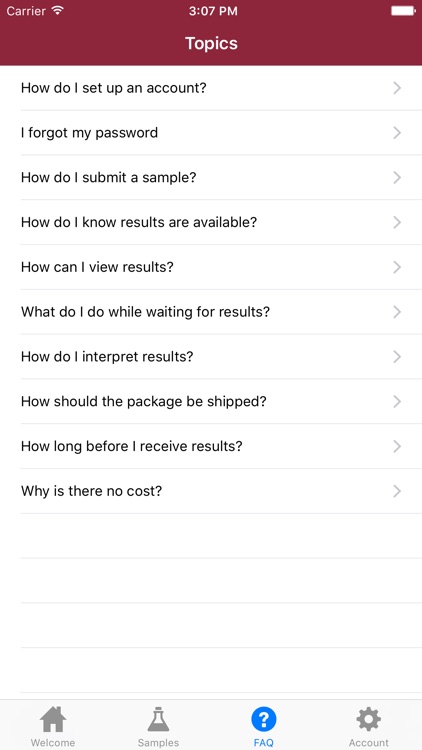Screen dimensions: 422x750
Task: Tap the Topics header title
Action: [x=211, y=44]
